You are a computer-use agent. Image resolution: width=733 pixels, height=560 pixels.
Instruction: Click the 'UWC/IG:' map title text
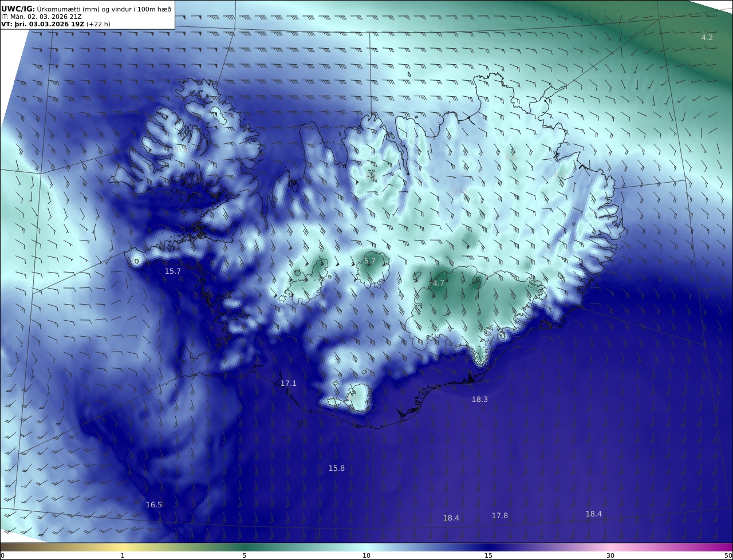click(18, 8)
